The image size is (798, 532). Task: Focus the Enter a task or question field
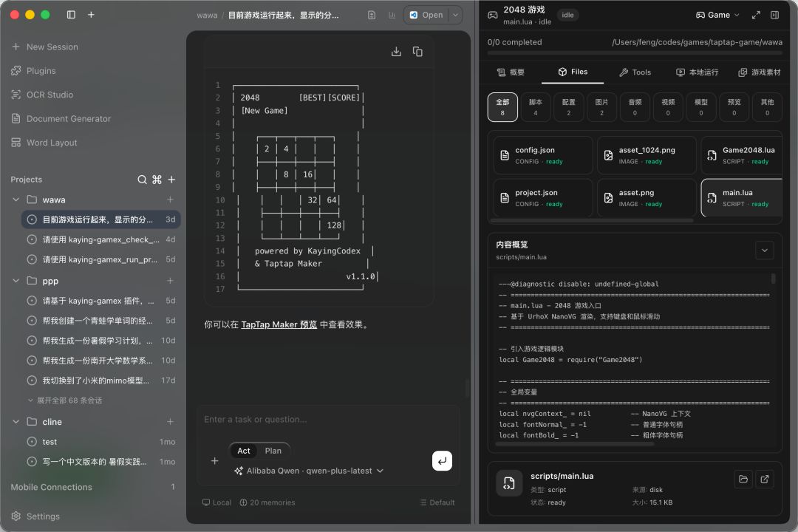[x=328, y=420]
